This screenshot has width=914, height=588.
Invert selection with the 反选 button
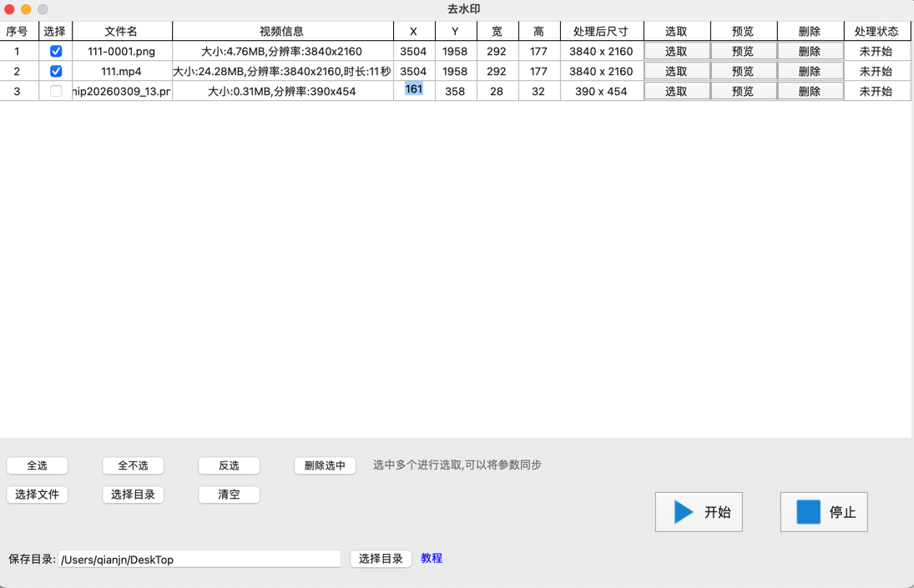[x=229, y=465]
